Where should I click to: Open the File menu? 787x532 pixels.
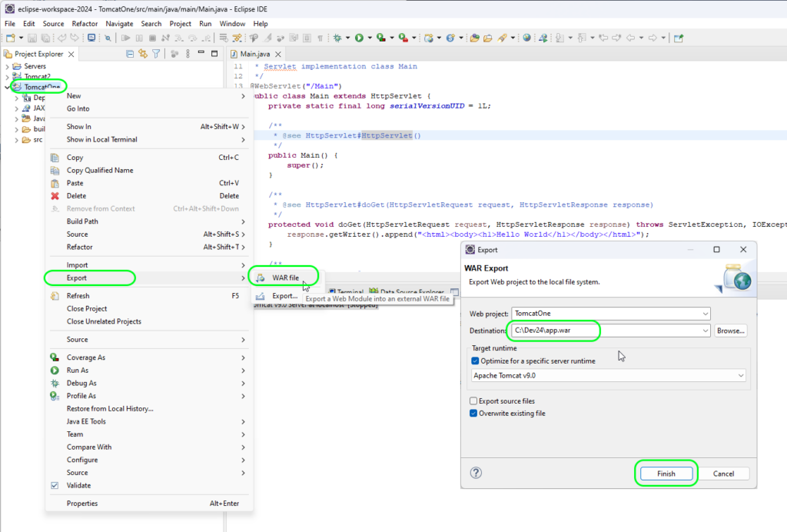coord(10,24)
